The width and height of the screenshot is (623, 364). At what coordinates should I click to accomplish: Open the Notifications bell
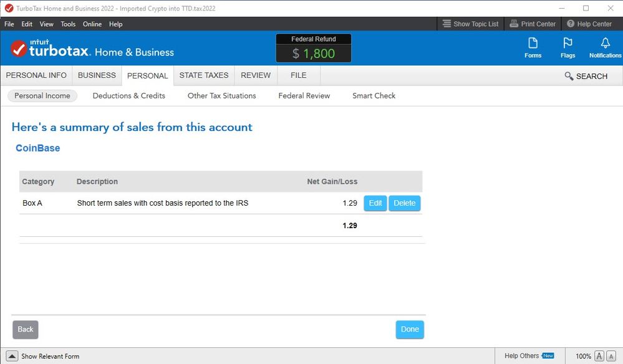point(605,47)
